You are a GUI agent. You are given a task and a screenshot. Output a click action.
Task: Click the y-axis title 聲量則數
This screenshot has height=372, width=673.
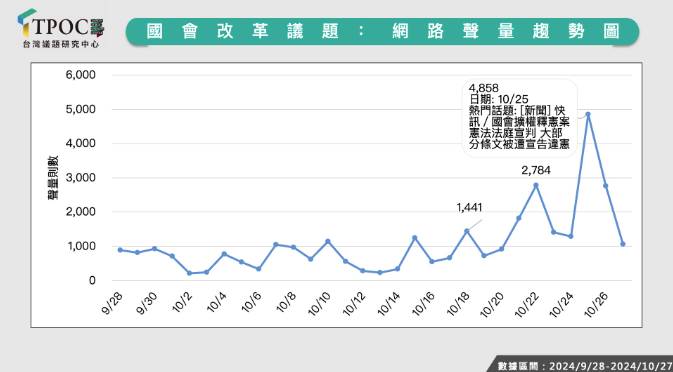tap(52, 178)
